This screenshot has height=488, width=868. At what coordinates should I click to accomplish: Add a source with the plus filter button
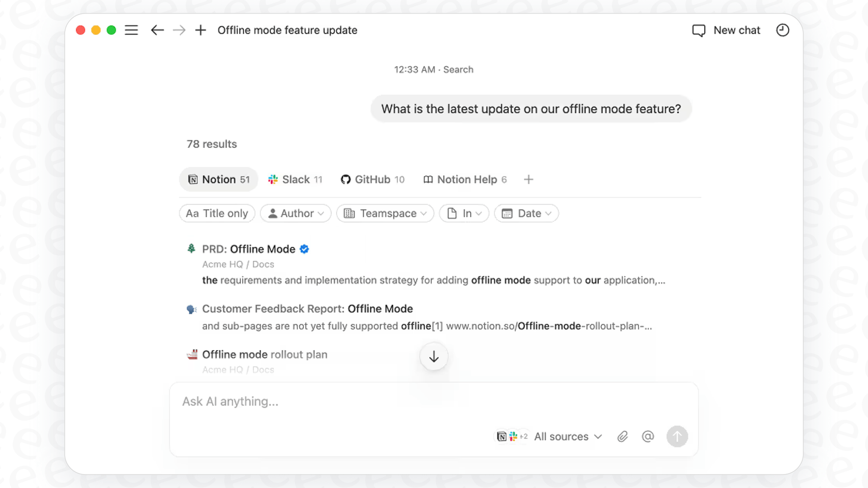pos(528,179)
